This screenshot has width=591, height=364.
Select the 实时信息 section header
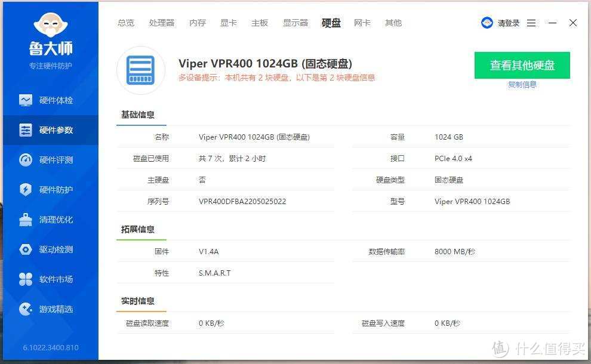137,301
